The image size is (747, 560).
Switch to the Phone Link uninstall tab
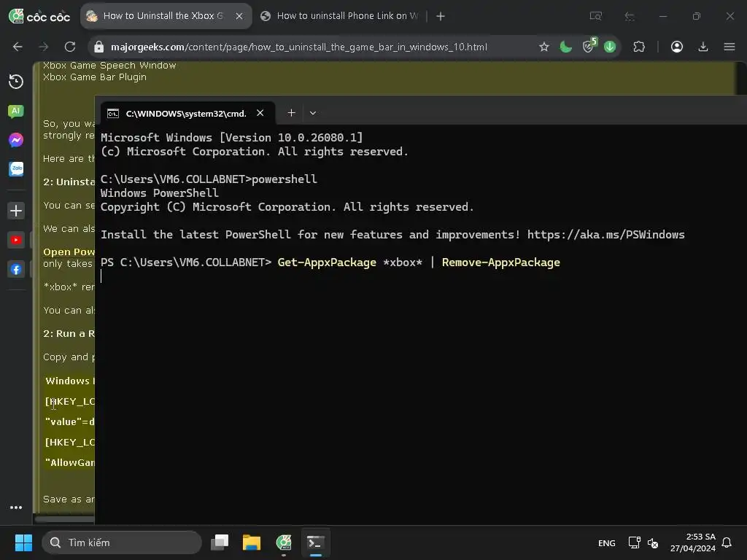[x=339, y=16]
